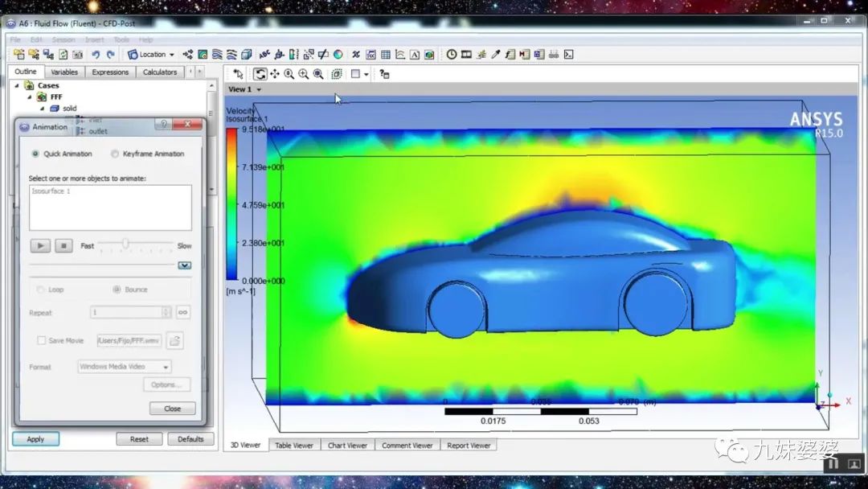Enable the Save Movie checkbox
The image size is (868, 489).
point(42,340)
